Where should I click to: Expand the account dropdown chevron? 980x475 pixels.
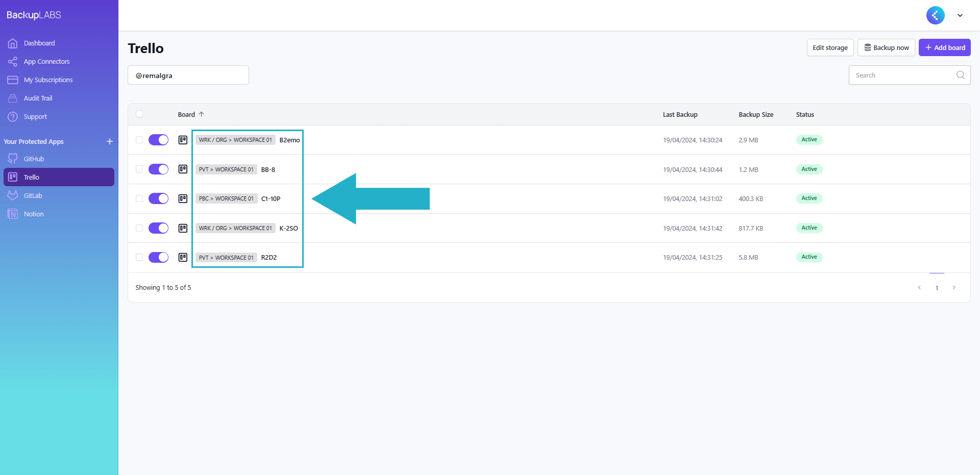pyautogui.click(x=960, y=15)
